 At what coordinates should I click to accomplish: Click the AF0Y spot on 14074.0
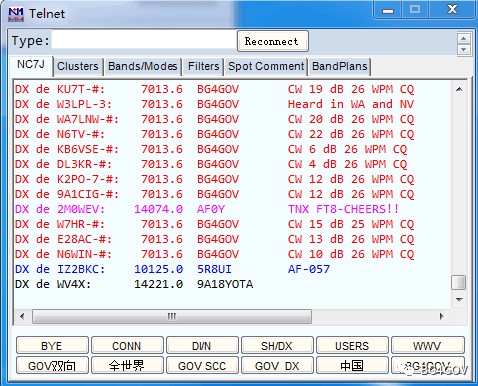[207, 209]
